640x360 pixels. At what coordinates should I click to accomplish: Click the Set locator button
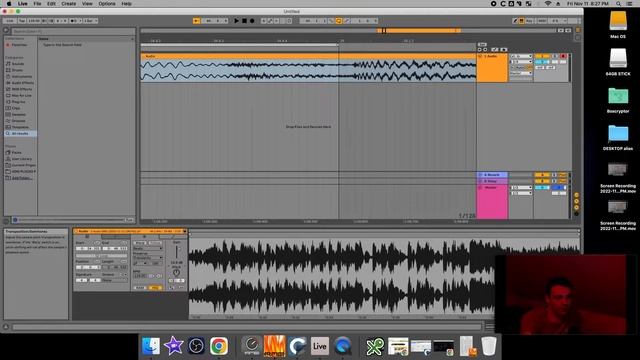pos(482,44)
